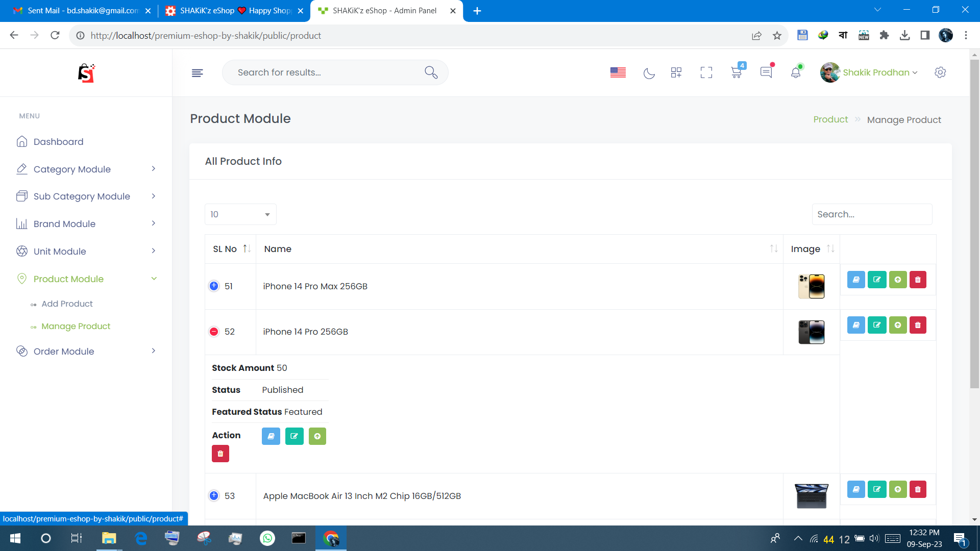Click green arrow icon in expanded Action section
Viewport: 980px width, 551px height.
(317, 436)
